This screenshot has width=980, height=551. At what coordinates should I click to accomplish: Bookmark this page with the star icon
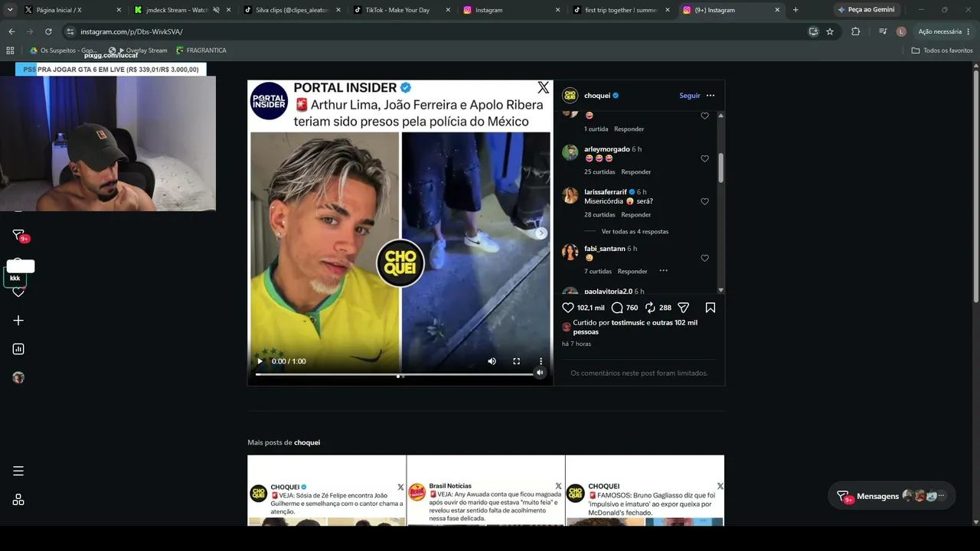pos(830,31)
